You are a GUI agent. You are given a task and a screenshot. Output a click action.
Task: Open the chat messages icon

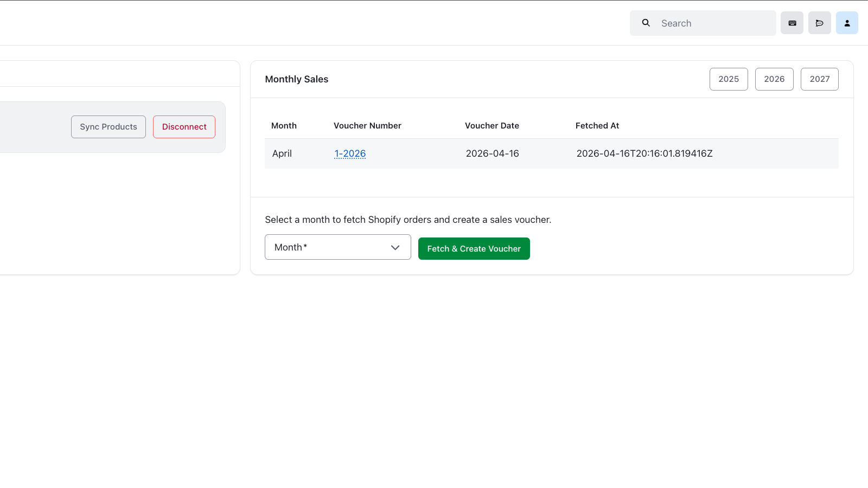(820, 23)
